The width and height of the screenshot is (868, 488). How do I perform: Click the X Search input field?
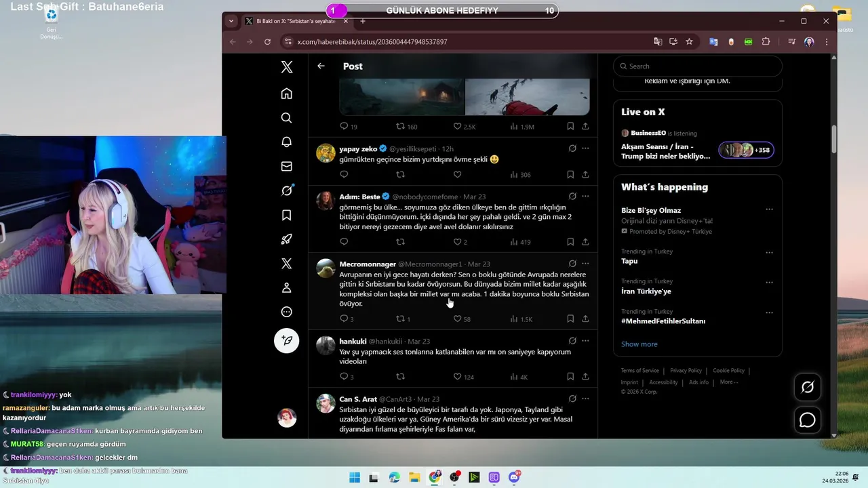pyautogui.click(x=698, y=66)
